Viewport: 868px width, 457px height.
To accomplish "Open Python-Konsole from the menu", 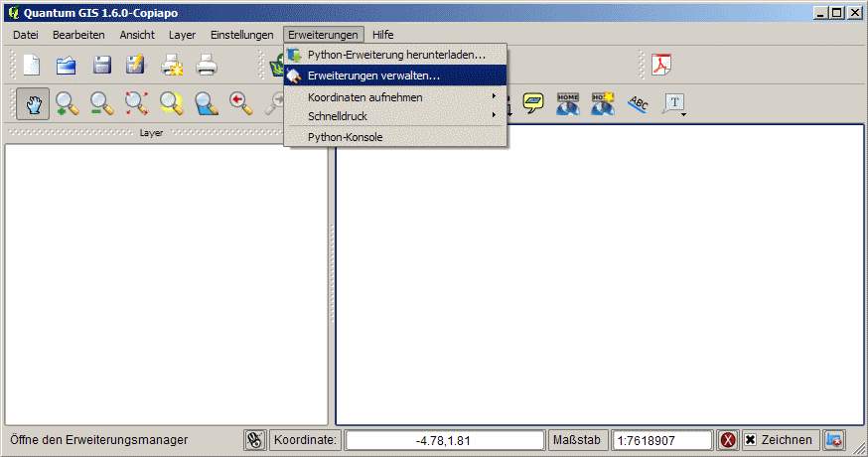I will click(x=395, y=137).
